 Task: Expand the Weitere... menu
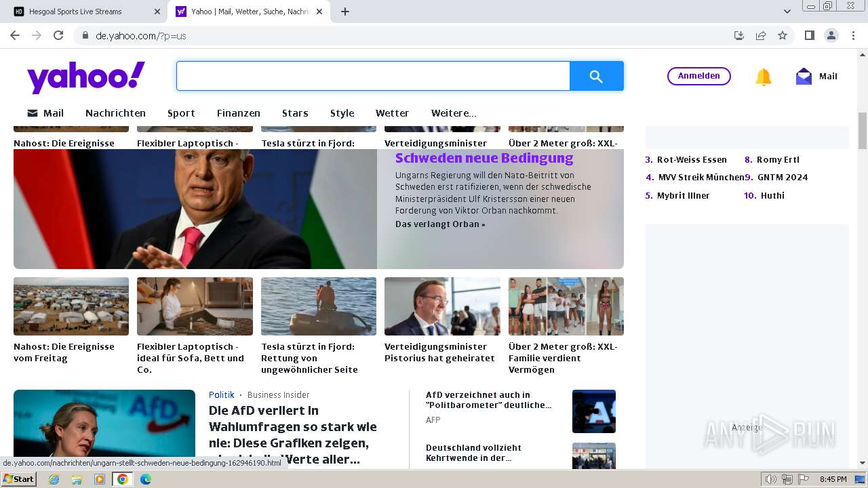click(x=454, y=113)
